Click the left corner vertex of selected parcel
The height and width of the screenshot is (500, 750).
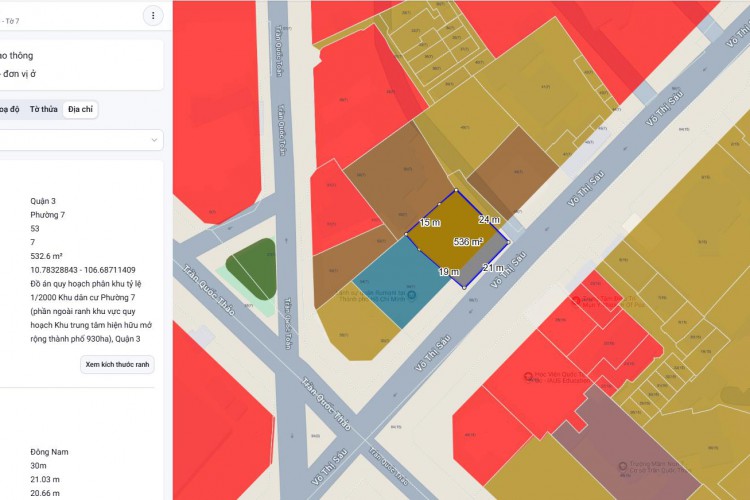[x=407, y=236]
